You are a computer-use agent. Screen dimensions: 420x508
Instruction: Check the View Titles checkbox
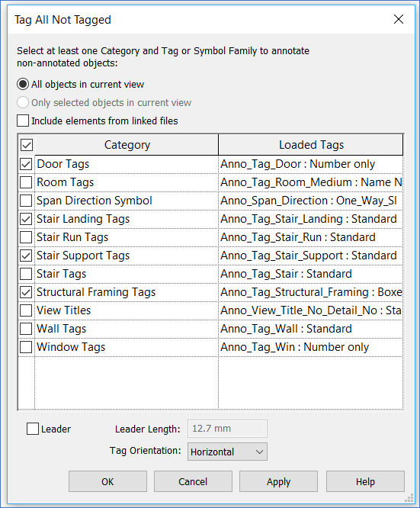[x=26, y=310]
